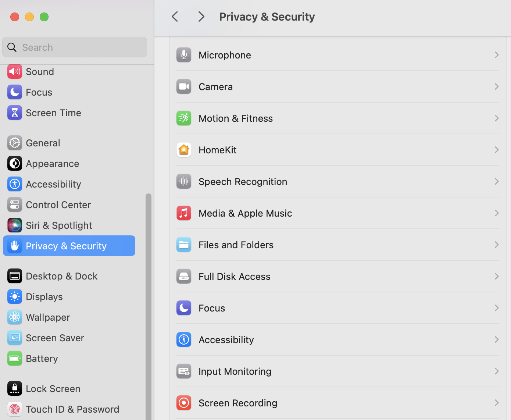Click the Camera privacy icon

[x=184, y=87]
